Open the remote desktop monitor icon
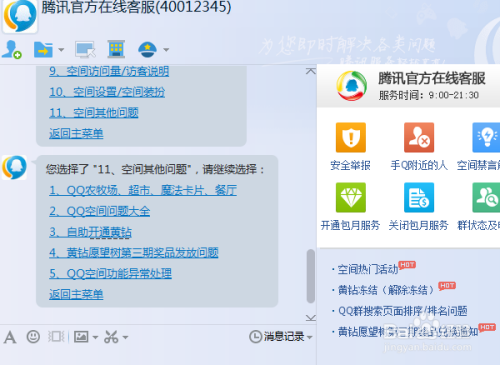This screenshot has width=500, height=365. [x=85, y=50]
